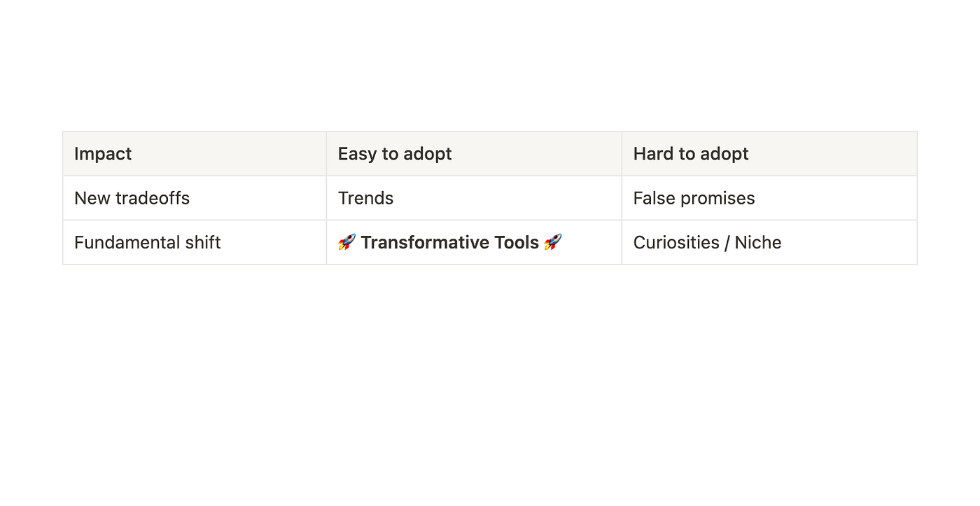
Task: Place cursor on the word Curiosities
Action: coord(676,243)
